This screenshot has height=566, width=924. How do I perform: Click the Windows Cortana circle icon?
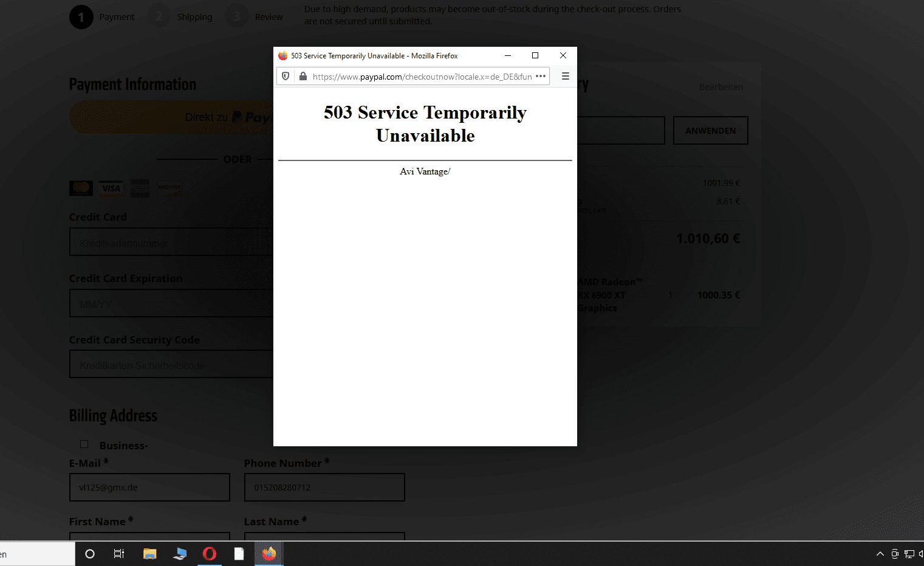(90, 554)
